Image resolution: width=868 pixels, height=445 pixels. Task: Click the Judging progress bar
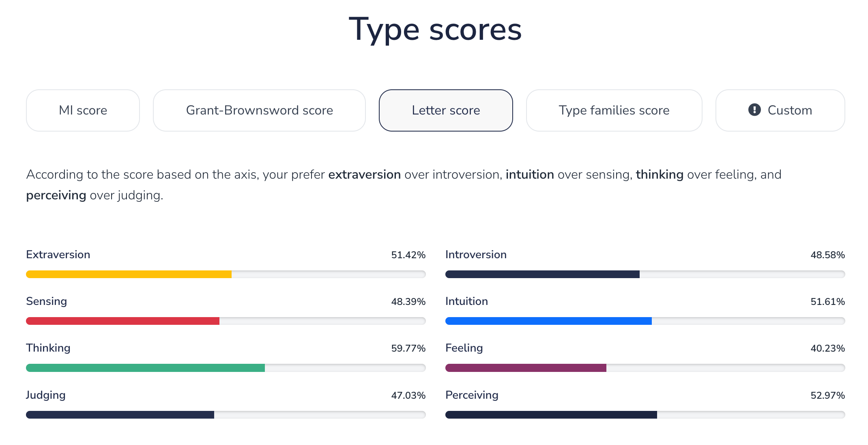120,415
